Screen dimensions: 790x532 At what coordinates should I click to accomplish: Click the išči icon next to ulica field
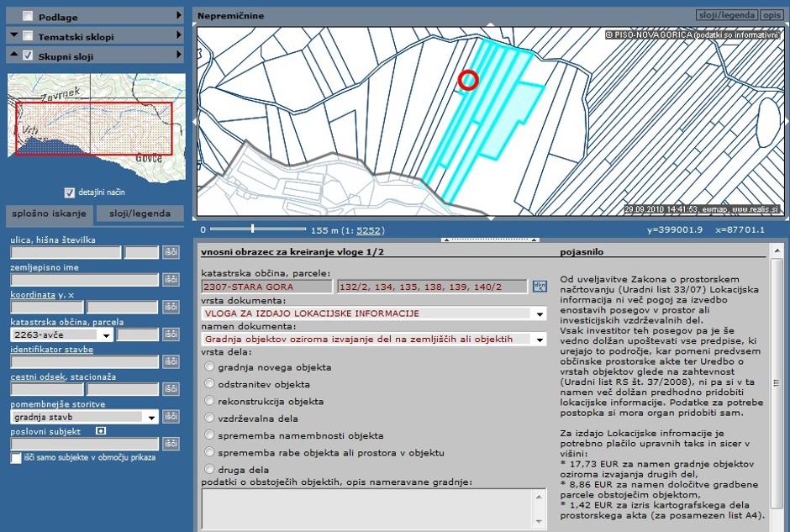pyautogui.click(x=172, y=253)
